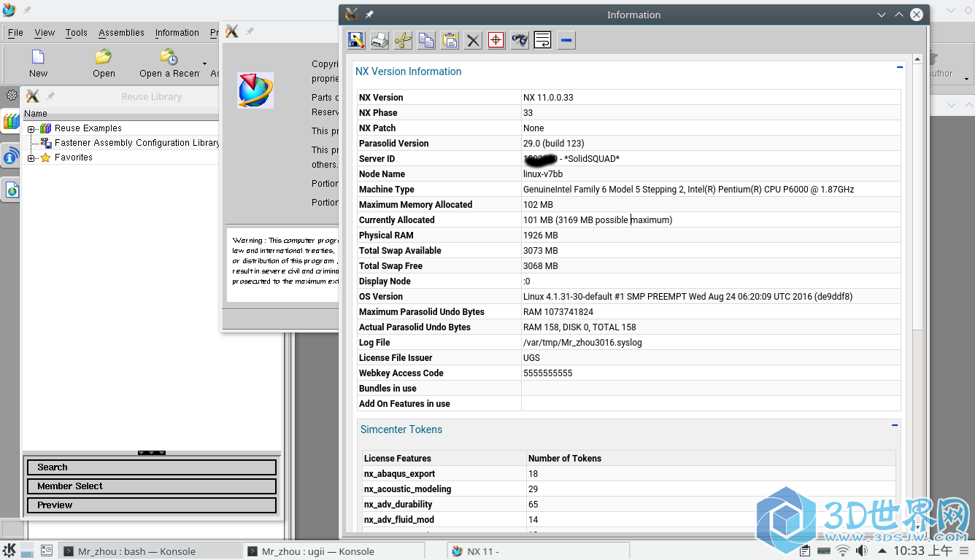Click the About dialog pushpin icon
Screen dimensions: 975x560
[x=250, y=31]
